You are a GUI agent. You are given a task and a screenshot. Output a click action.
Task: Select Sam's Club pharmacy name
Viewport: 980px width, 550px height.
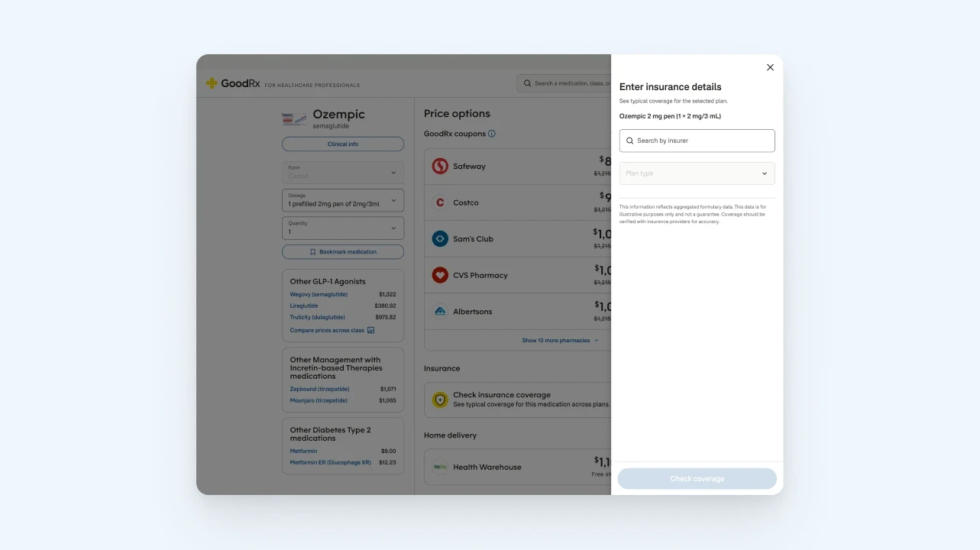pos(473,239)
